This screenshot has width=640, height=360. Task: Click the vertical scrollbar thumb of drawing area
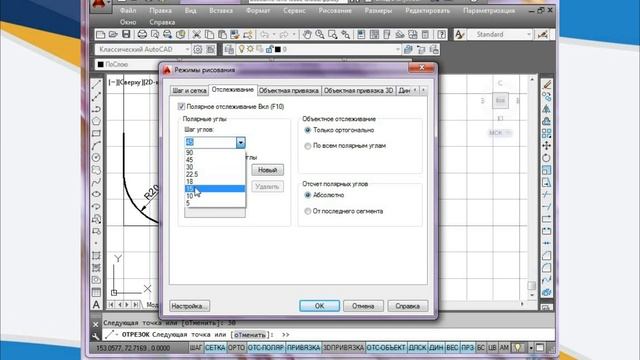coord(531,285)
